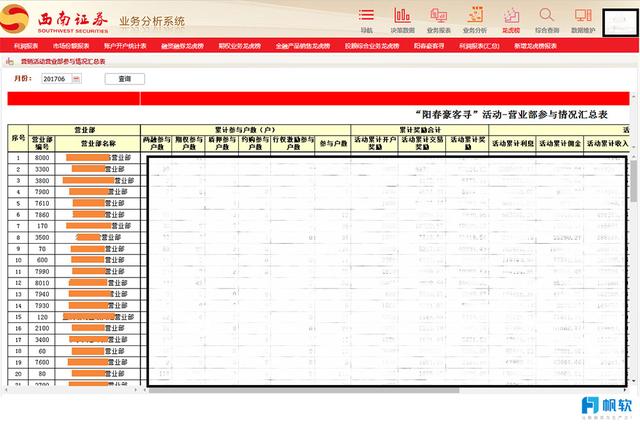Select branch code cell 3300
The height and width of the screenshot is (426, 640).
(42, 169)
